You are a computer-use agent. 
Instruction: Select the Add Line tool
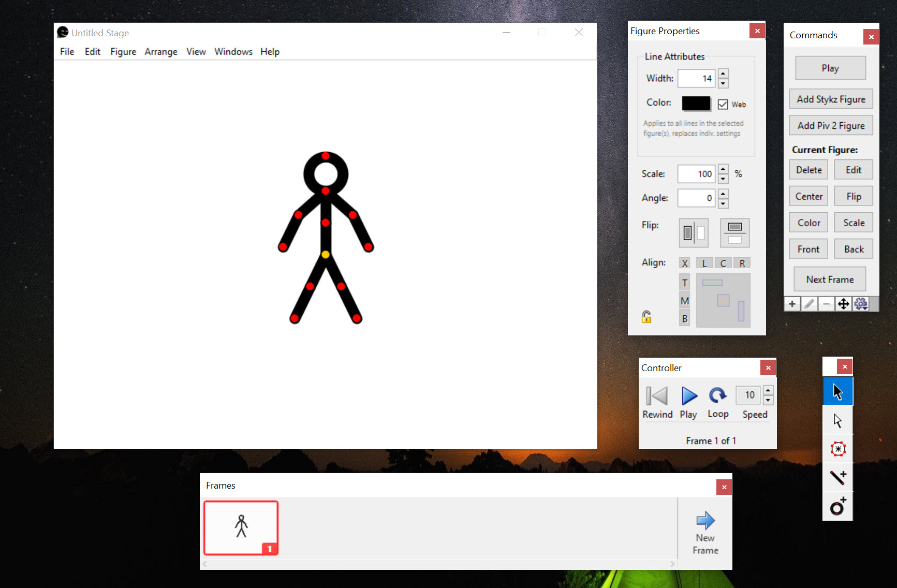click(x=837, y=477)
